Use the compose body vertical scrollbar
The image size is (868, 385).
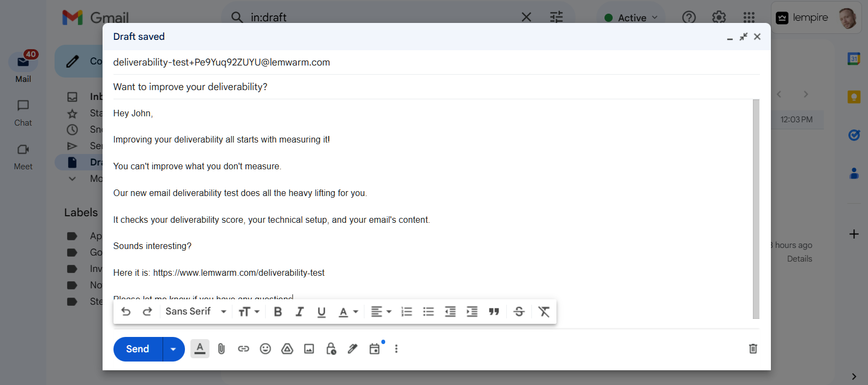click(x=756, y=209)
